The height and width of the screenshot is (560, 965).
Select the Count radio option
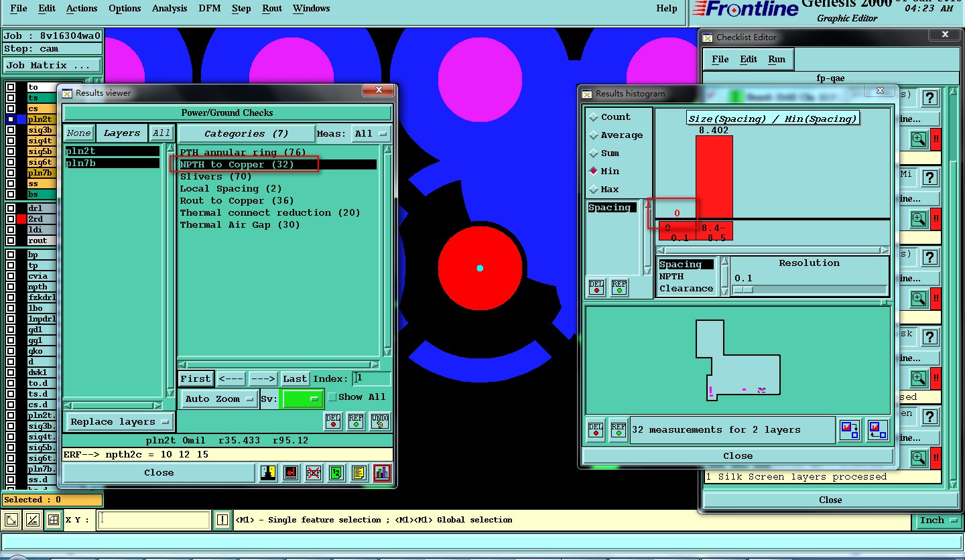coord(593,117)
